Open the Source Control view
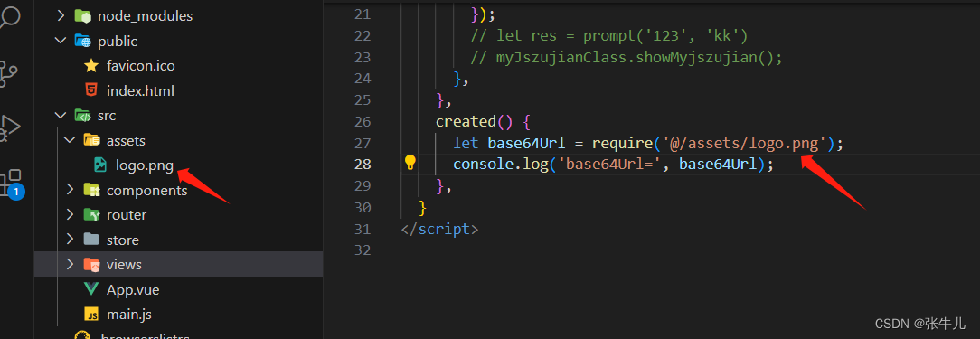The height and width of the screenshot is (339, 980). [x=9, y=74]
